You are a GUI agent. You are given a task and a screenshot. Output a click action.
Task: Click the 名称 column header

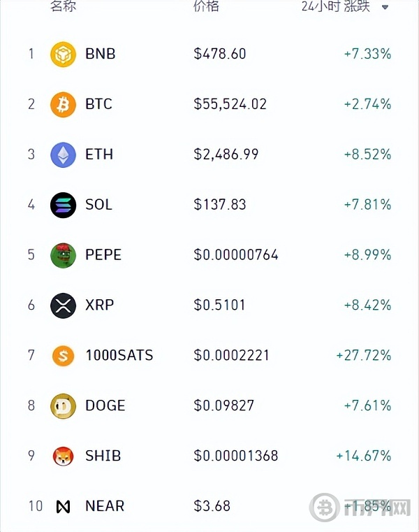tap(63, 6)
